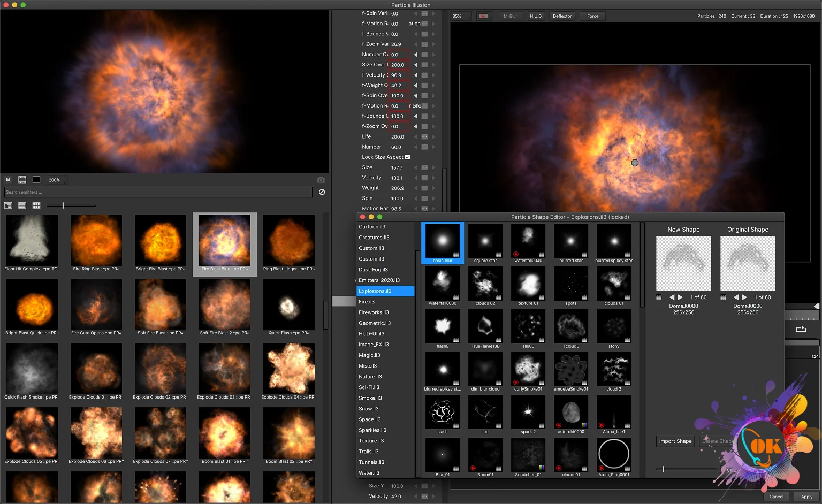Open the 85% stage zoom dropdown
Viewport: 822px width, 504px height.
point(461,16)
